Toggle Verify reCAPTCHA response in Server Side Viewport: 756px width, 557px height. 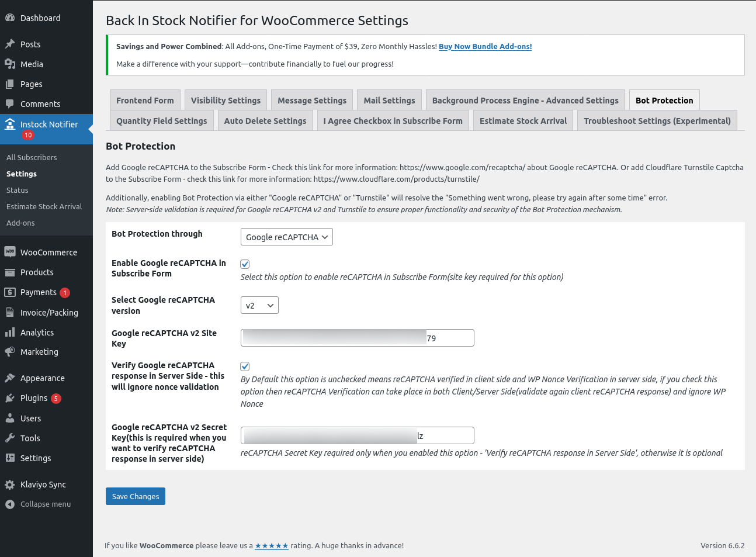(245, 366)
